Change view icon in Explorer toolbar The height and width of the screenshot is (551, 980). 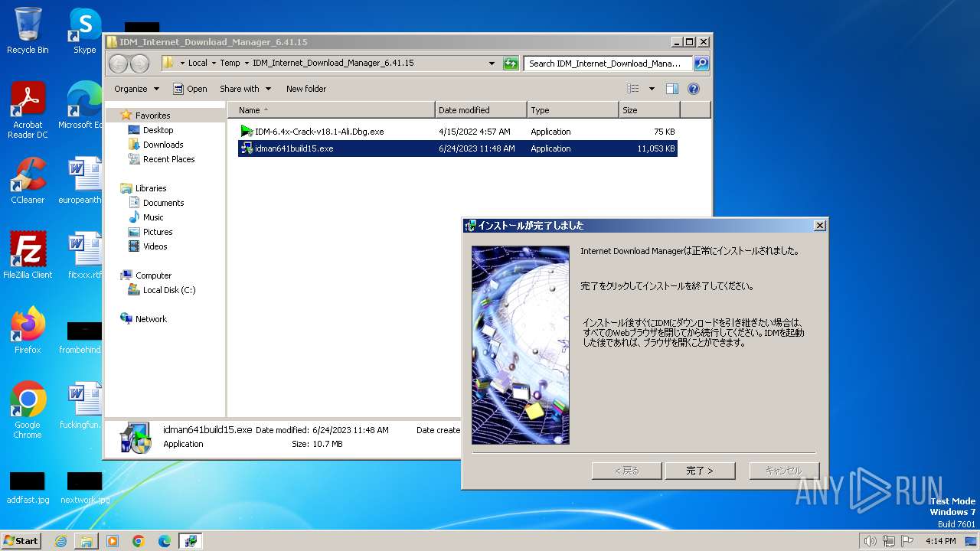pos(632,89)
